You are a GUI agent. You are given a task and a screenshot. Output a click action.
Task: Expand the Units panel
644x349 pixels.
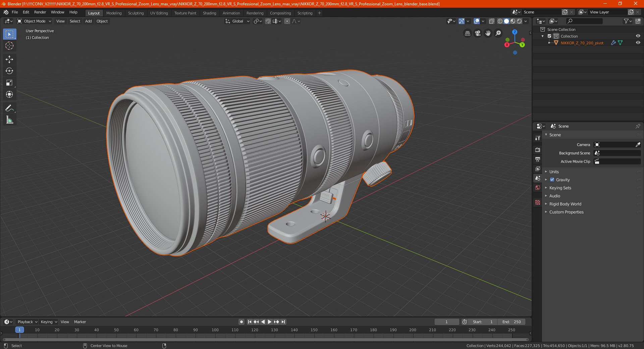coord(554,172)
